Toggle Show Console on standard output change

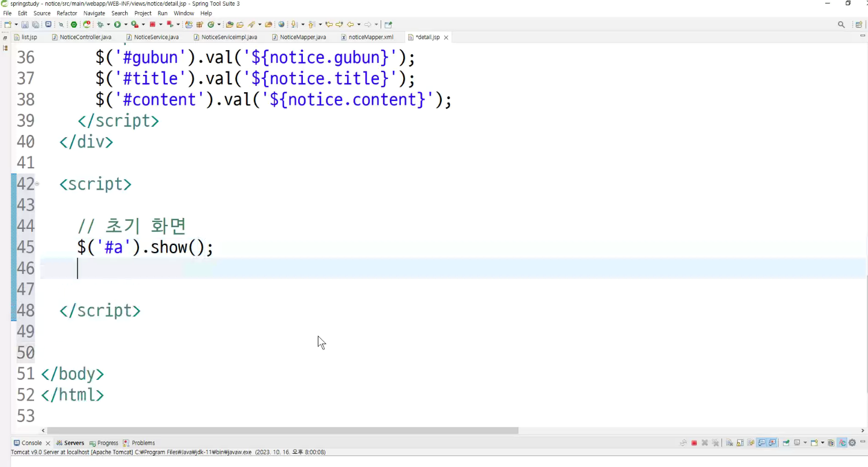click(761, 443)
